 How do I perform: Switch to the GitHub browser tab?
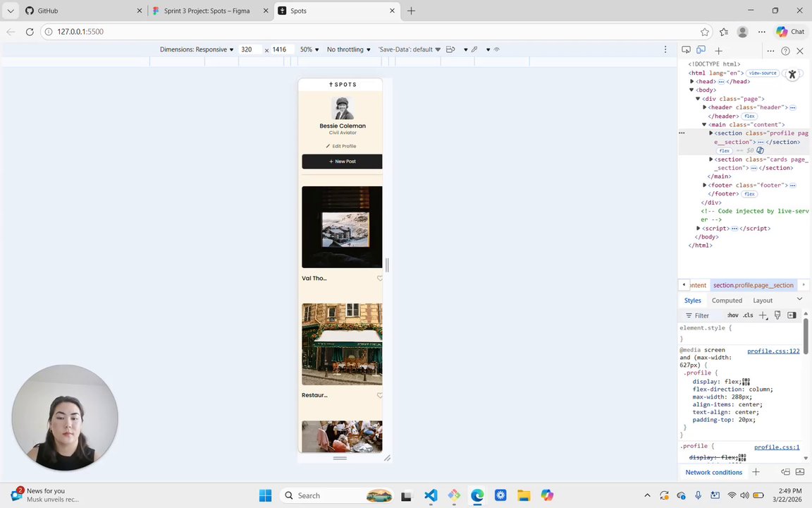(x=83, y=11)
